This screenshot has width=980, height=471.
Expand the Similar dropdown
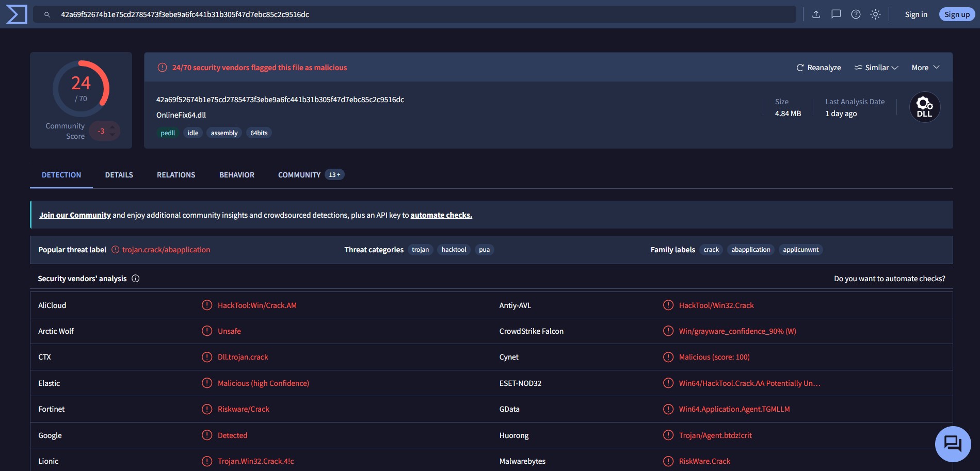[x=876, y=68]
